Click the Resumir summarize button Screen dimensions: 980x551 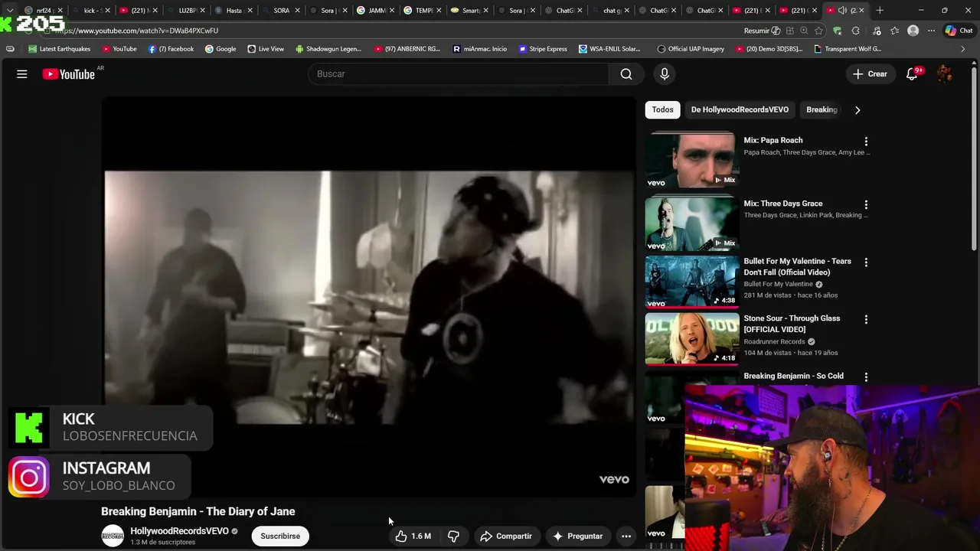click(762, 31)
